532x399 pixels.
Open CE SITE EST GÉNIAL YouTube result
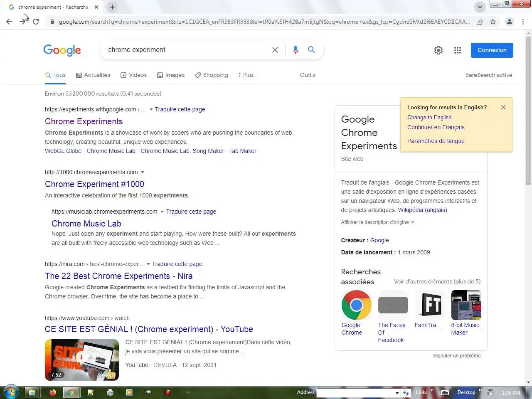coord(149,329)
